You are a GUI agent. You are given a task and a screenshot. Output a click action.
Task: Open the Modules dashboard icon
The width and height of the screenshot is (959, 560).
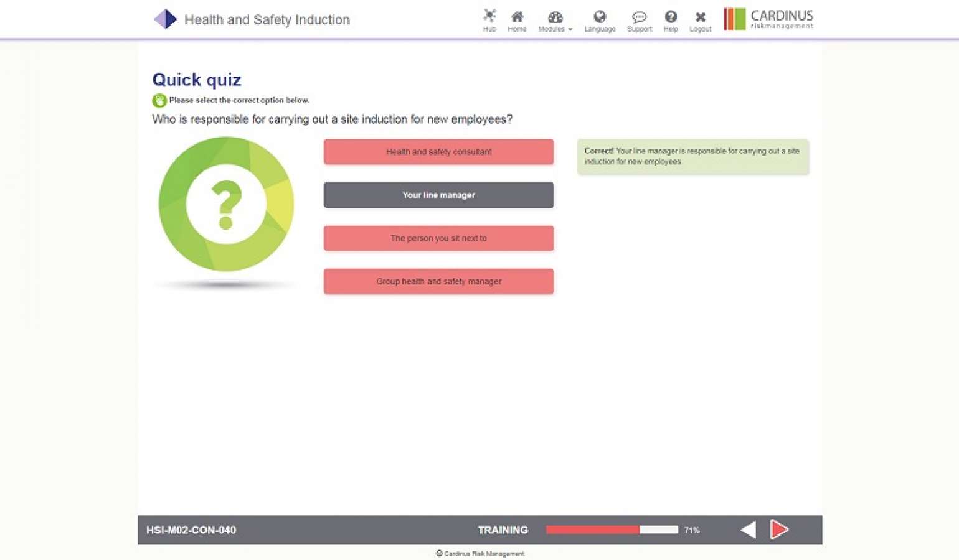pyautogui.click(x=553, y=17)
